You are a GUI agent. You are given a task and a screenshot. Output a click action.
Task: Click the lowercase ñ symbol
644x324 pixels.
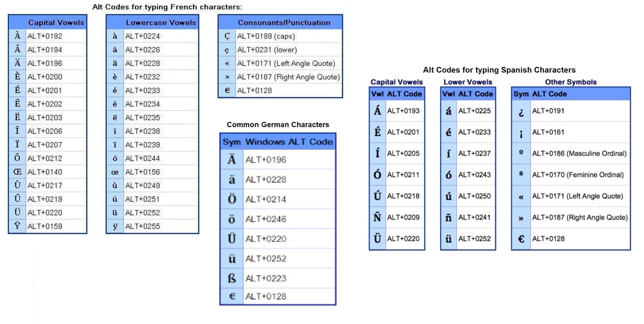[x=448, y=218]
